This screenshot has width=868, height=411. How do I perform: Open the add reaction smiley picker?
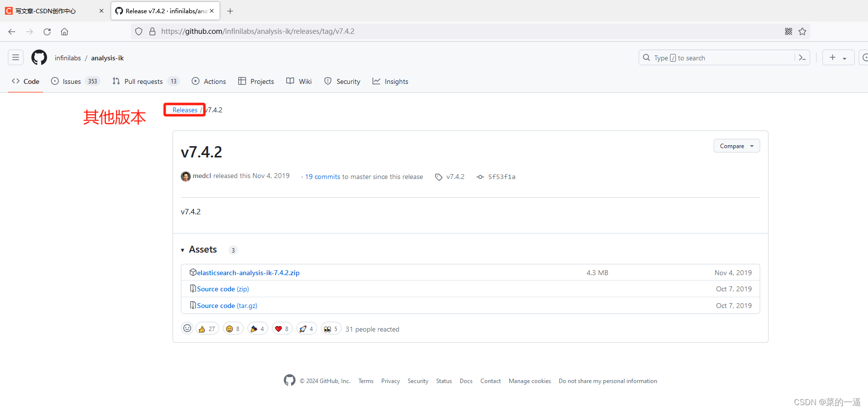pos(187,328)
